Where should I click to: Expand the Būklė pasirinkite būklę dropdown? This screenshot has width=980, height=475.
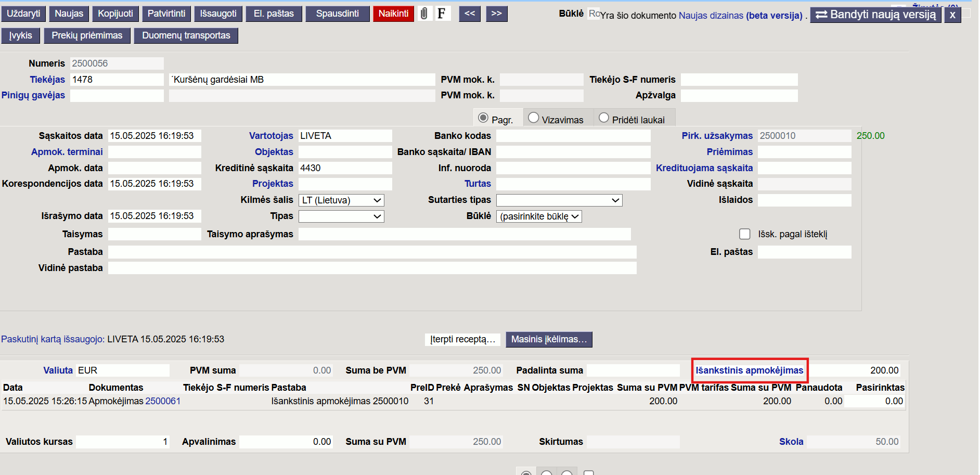(539, 216)
